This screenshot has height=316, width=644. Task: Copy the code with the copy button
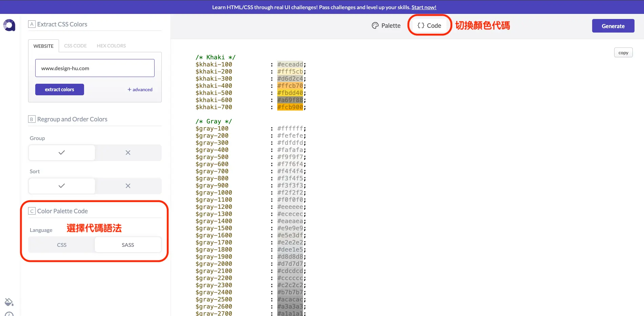point(623,53)
